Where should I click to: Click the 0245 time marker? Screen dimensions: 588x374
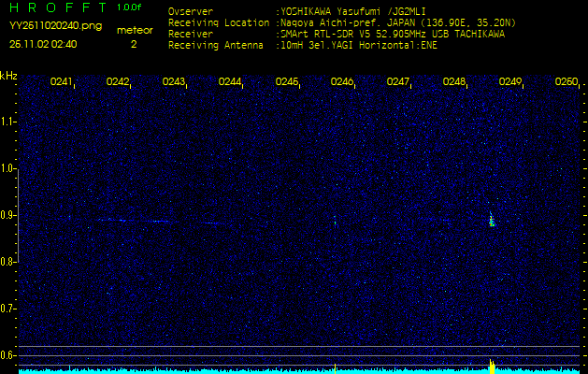[286, 82]
